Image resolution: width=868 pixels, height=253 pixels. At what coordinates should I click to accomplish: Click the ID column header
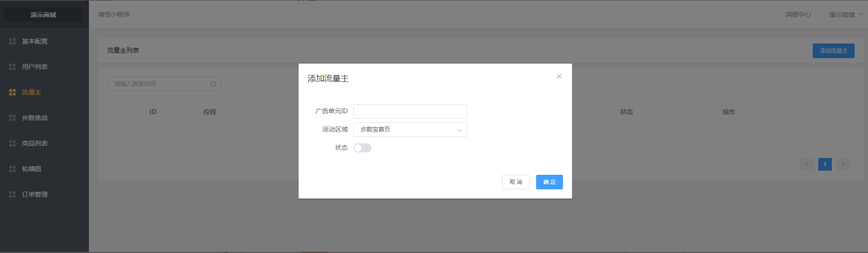[153, 112]
